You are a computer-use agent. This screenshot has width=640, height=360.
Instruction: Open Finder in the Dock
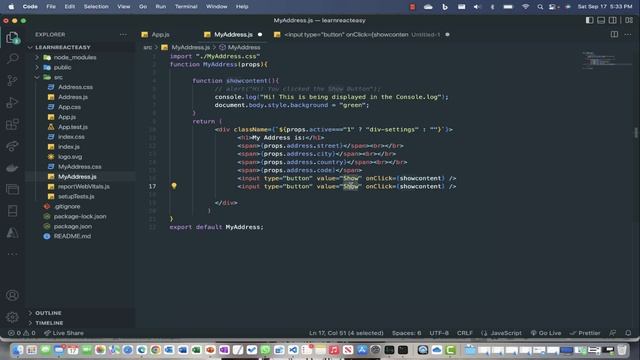(18, 350)
